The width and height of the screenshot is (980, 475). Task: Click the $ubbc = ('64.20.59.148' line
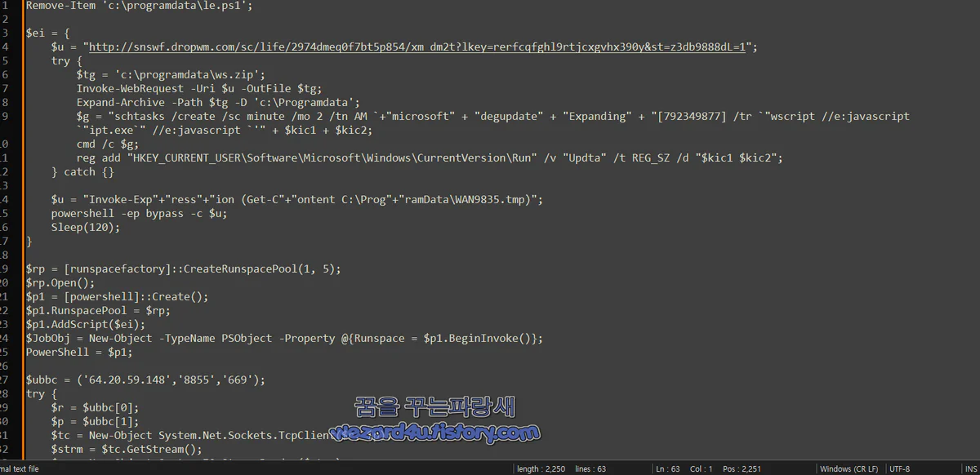point(145,380)
